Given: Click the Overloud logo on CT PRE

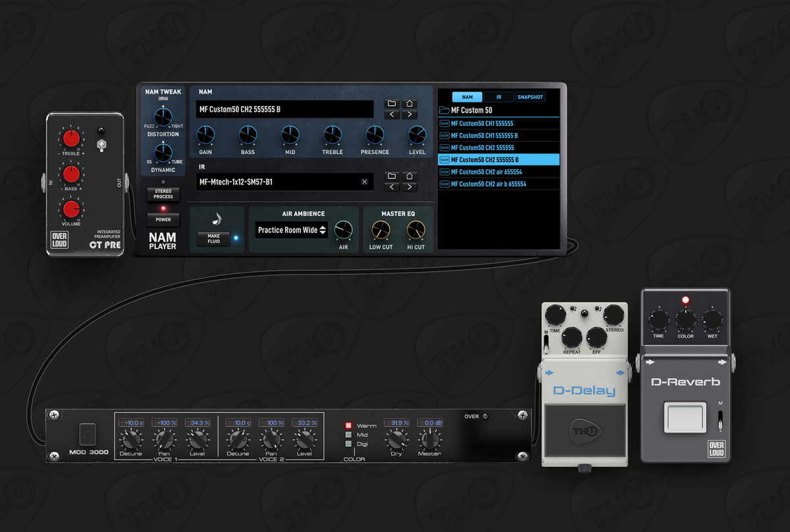Looking at the screenshot, I should (x=60, y=240).
